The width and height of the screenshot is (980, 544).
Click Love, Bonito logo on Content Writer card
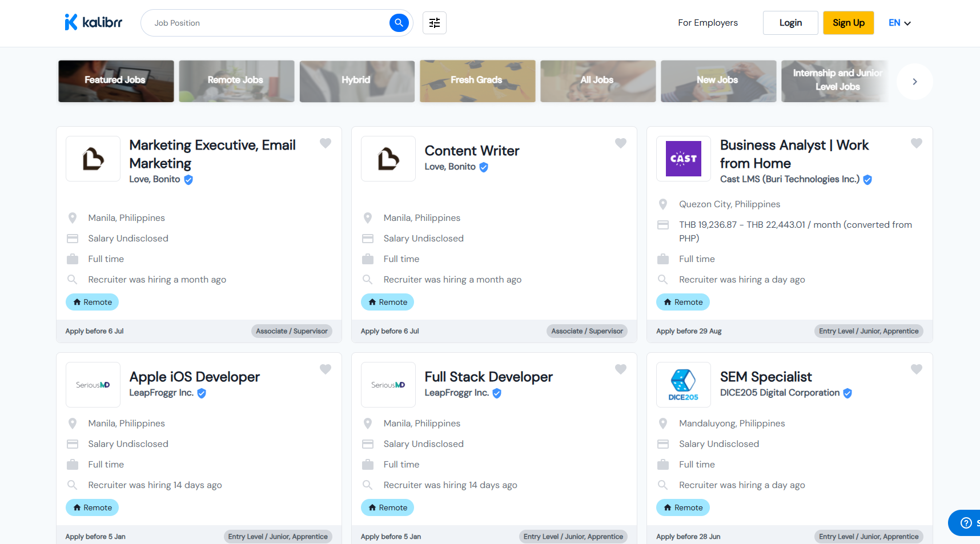coord(388,159)
